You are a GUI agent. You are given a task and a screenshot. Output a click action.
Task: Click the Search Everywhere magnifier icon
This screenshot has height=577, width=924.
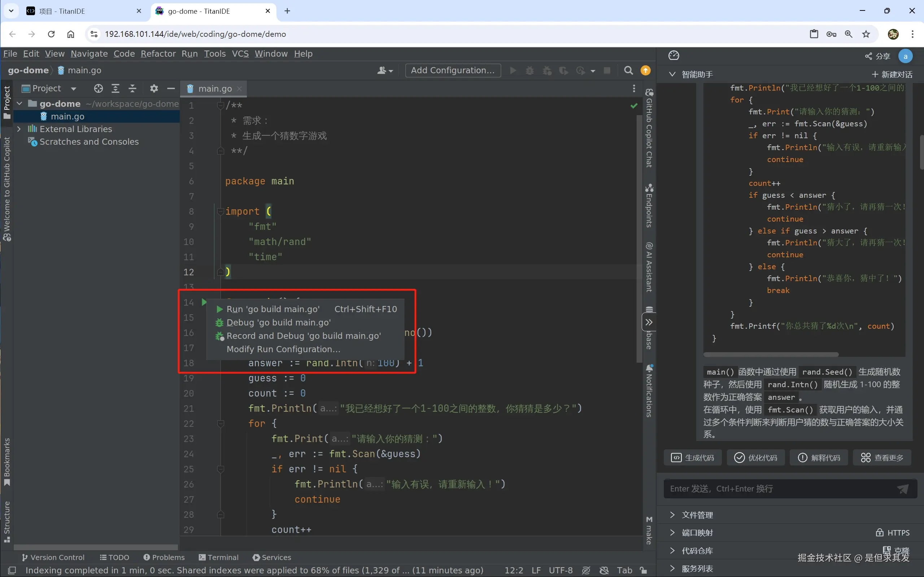click(628, 71)
